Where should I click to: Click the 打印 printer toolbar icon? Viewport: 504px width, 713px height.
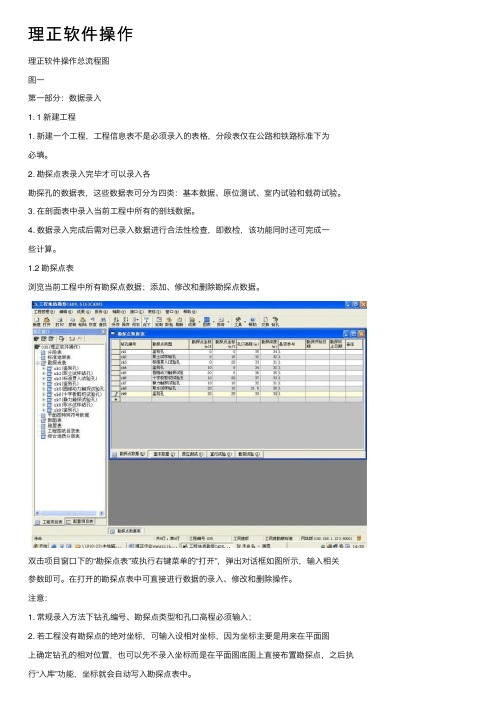[x=59, y=322]
